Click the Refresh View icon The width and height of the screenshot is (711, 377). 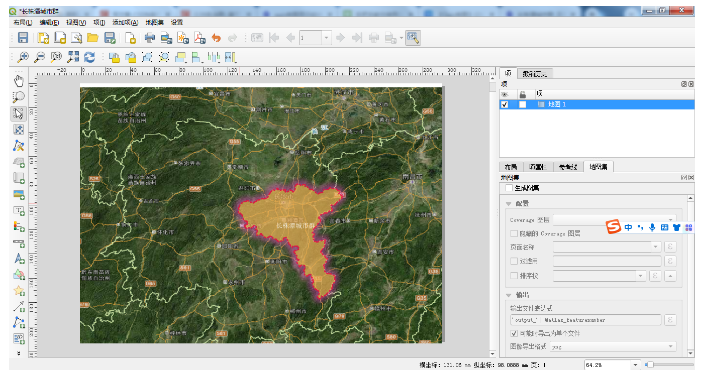89,57
